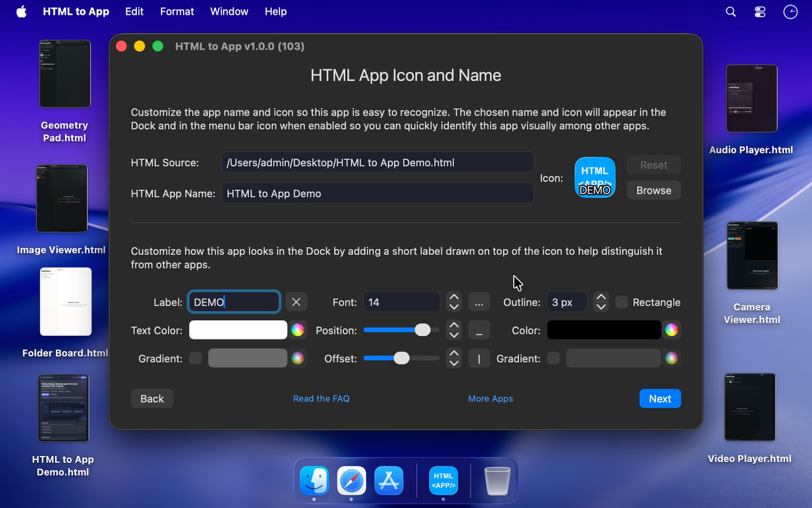Open the Window menu
This screenshot has width=812, height=508.
pos(229,12)
